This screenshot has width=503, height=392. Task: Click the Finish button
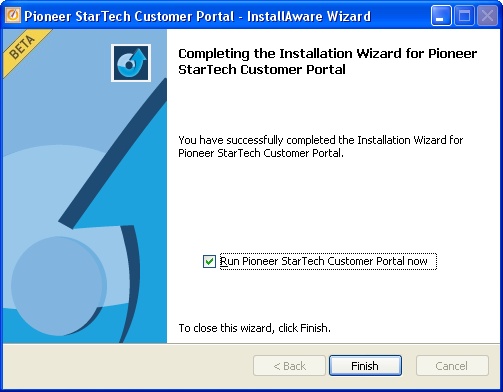coord(365,366)
